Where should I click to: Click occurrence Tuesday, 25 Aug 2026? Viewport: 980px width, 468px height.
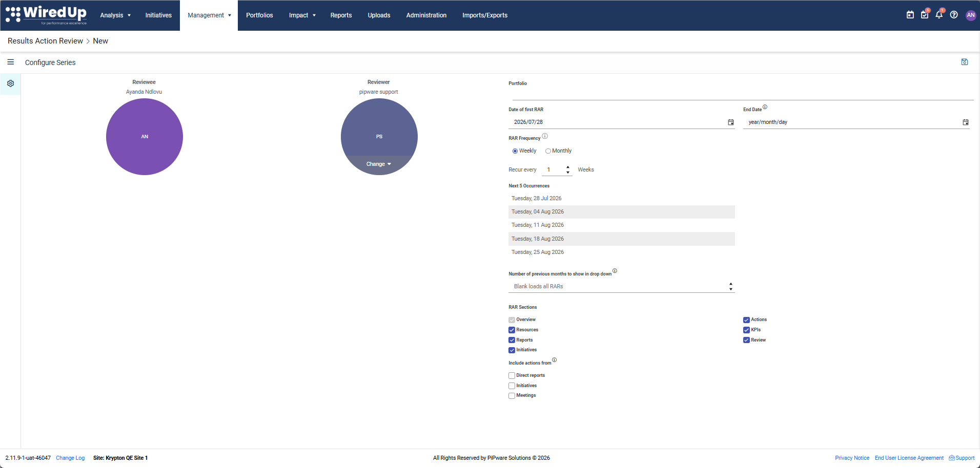[x=622, y=252]
